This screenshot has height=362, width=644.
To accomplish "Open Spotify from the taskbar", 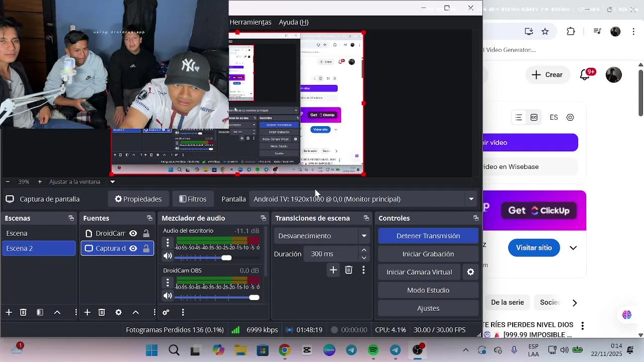I will 373,350.
